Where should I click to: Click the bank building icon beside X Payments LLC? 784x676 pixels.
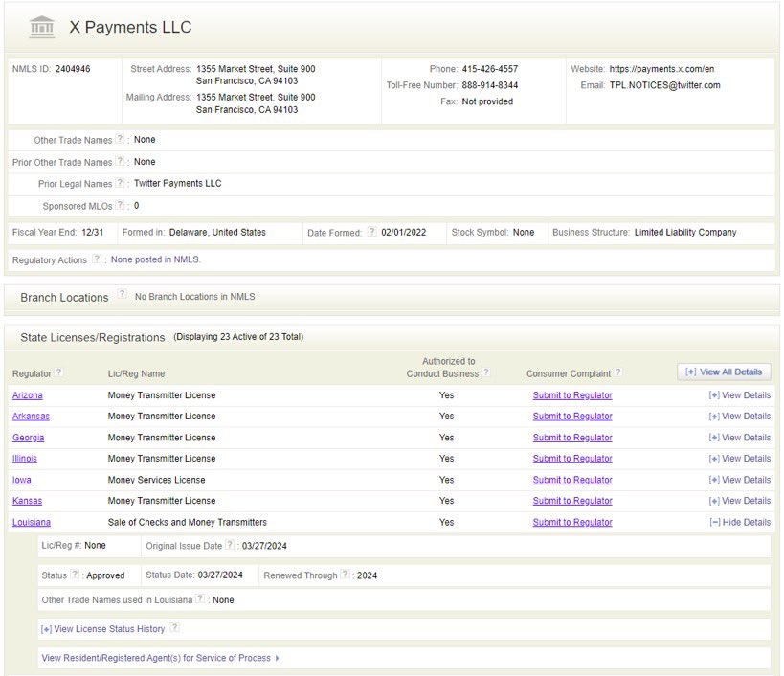(x=42, y=27)
